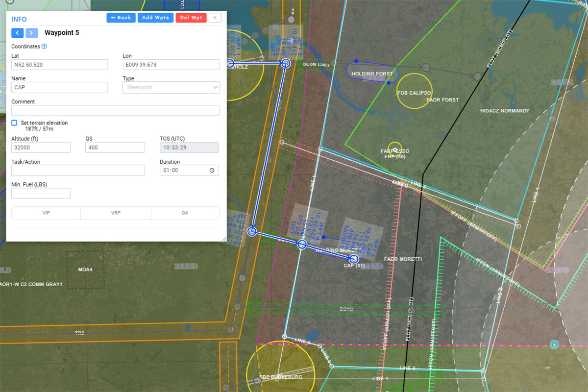Click the Altitude (ft) field
588x392 pixels.
tap(41, 147)
